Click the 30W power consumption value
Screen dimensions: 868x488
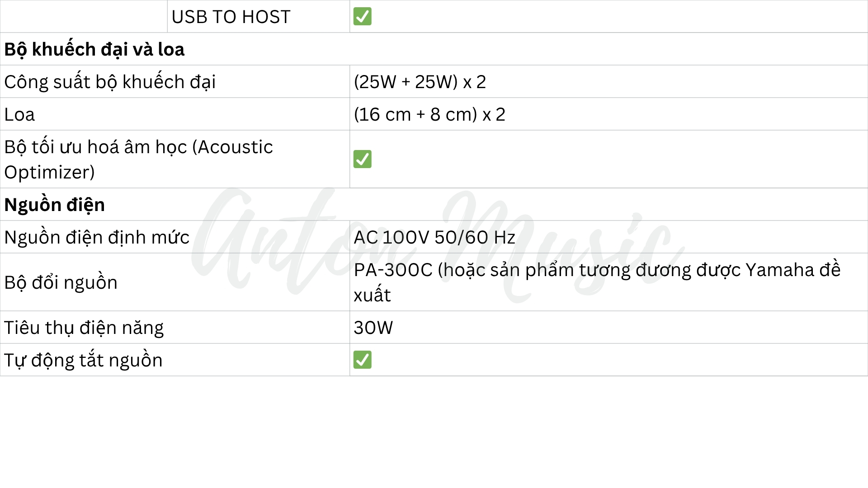pyautogui.click(x=373, y=328)
